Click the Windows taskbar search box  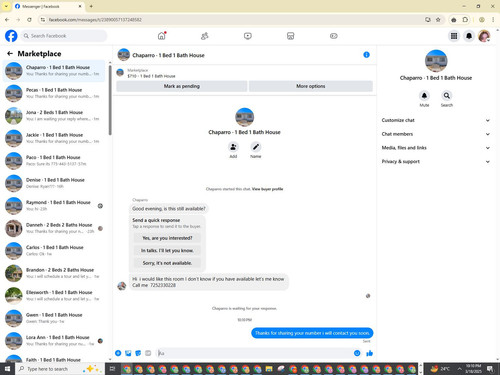(59, 369)
